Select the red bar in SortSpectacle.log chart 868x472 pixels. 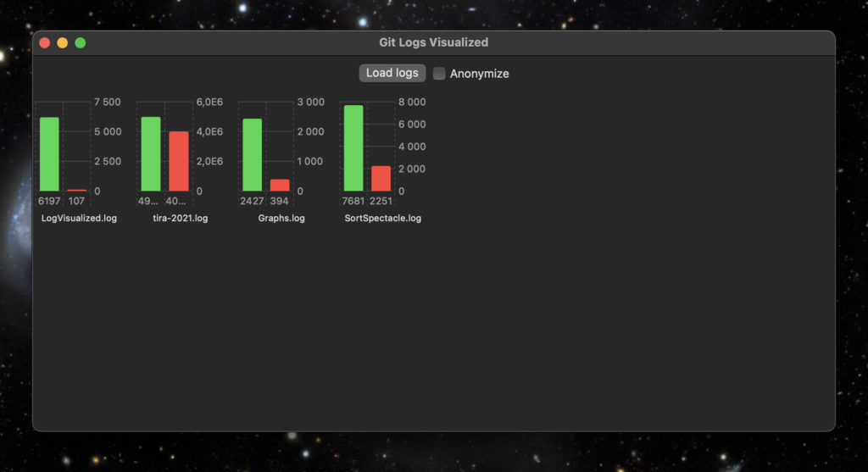(381, 178)
